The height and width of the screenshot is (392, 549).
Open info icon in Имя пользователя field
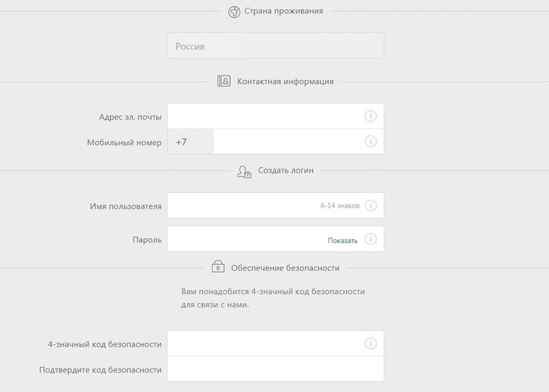click(370, 205)
